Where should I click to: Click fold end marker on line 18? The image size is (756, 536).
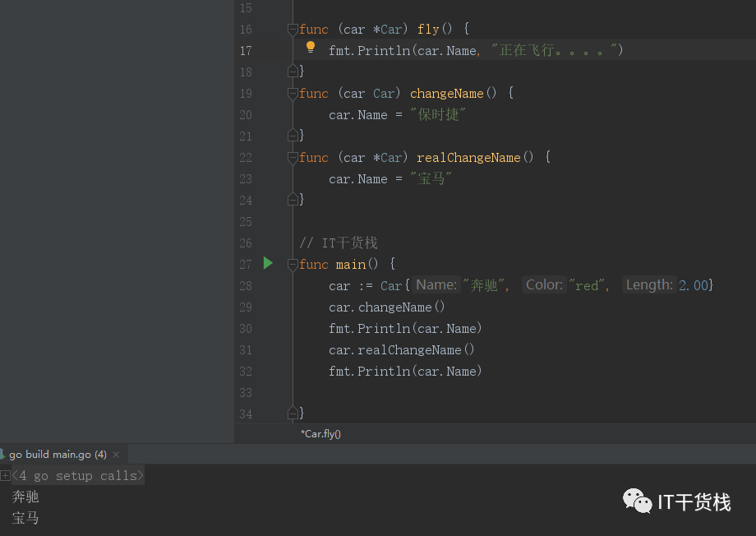(293, 72)
